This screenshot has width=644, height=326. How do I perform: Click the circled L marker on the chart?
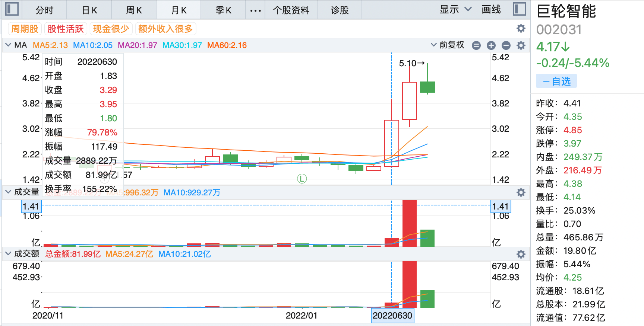point(302,179)
